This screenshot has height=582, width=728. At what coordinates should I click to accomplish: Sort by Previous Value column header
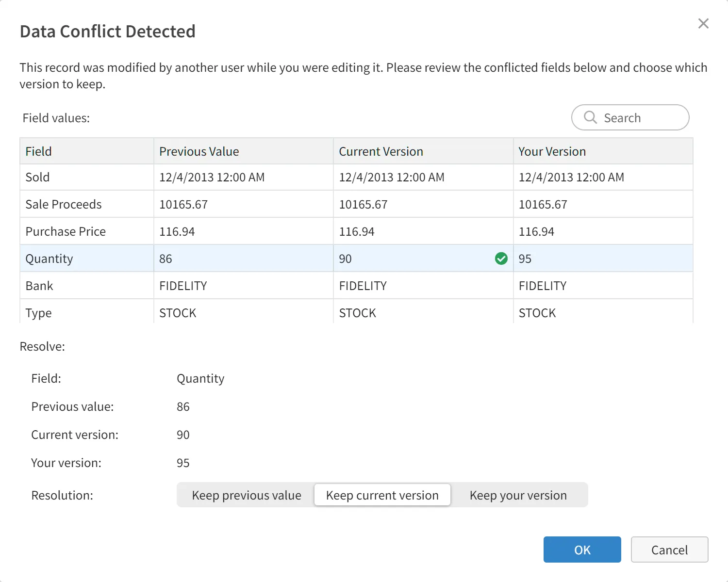click(199, 151)
